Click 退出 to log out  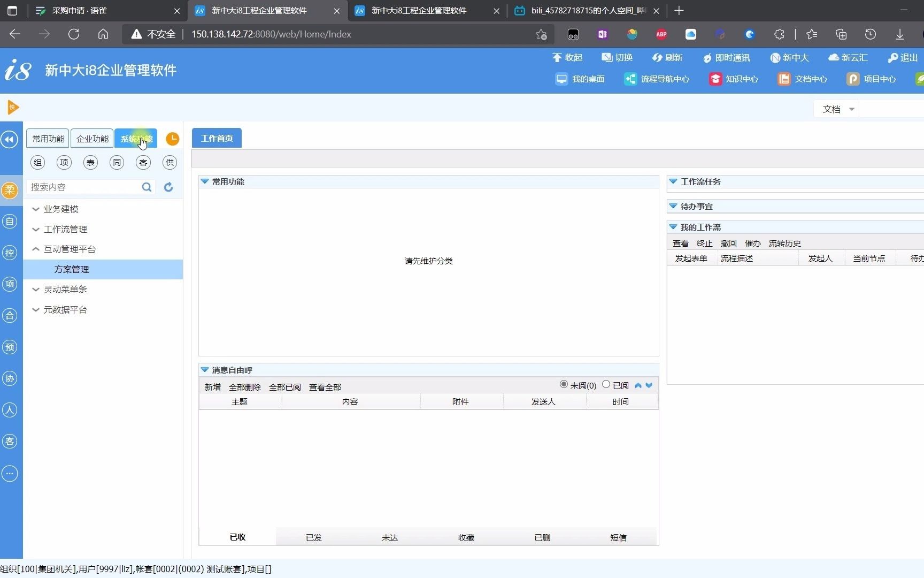903,57
